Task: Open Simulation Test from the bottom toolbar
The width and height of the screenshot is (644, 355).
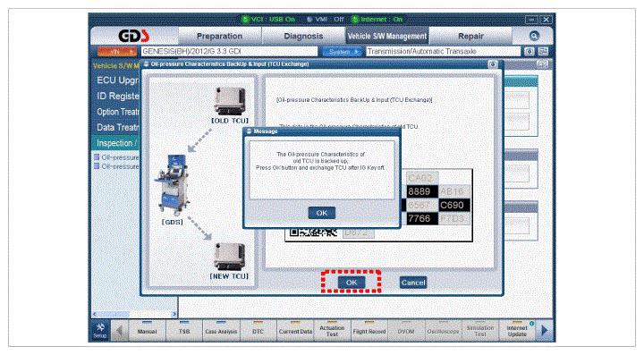Action: (480, 330)
